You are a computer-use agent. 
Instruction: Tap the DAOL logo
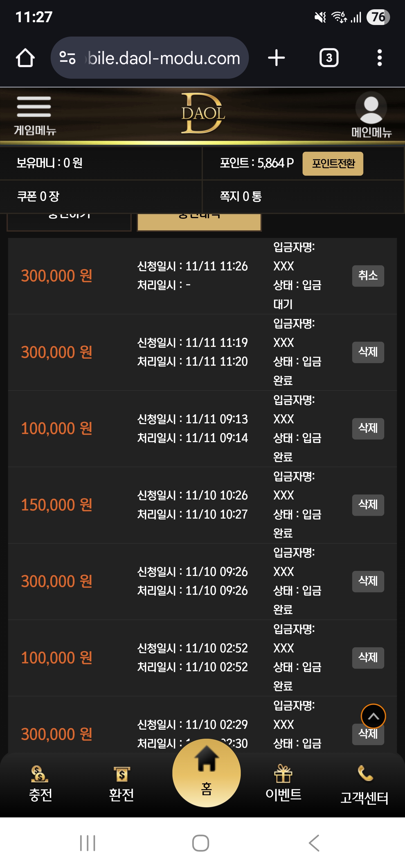[x=203, y=114]
